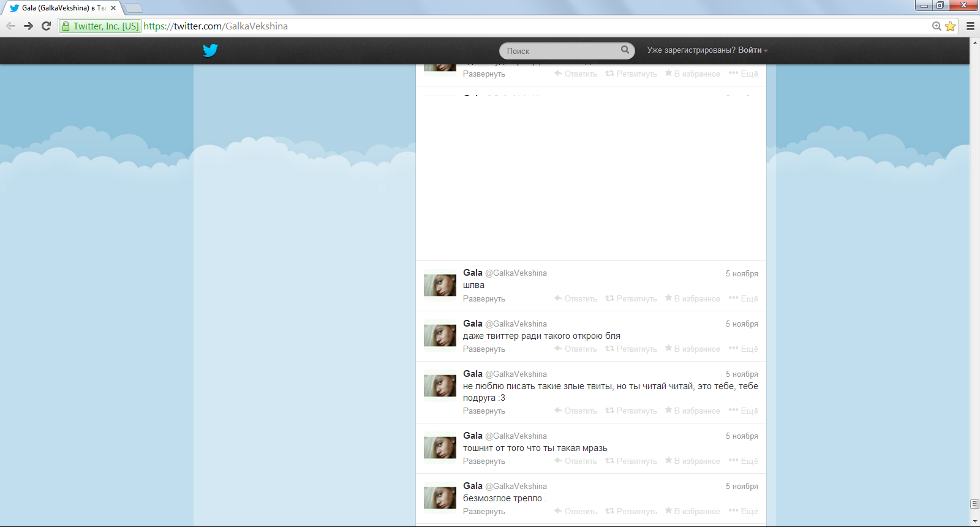Reply to the "тошнит от того" tweet

[x=576, y=461]
